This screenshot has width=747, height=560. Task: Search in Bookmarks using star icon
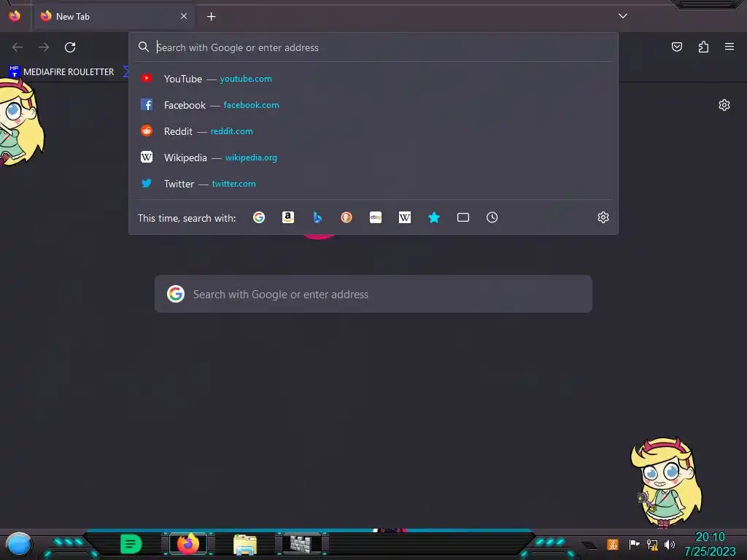point(434,217)
